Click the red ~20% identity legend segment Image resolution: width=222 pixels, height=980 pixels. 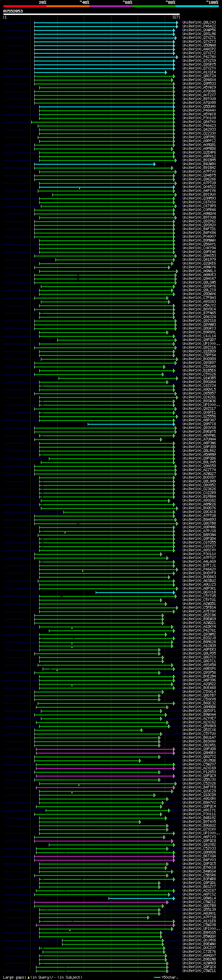25,6
